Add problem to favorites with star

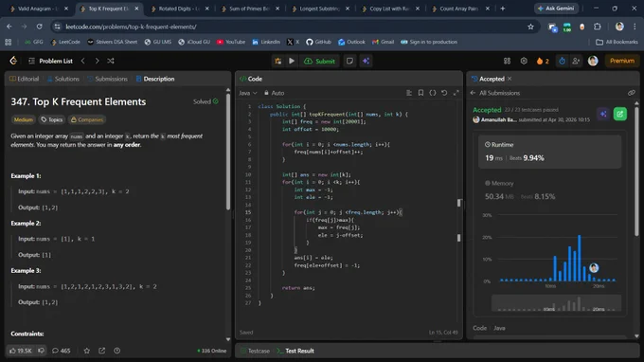pyautogui.click(x=87, y=351)
